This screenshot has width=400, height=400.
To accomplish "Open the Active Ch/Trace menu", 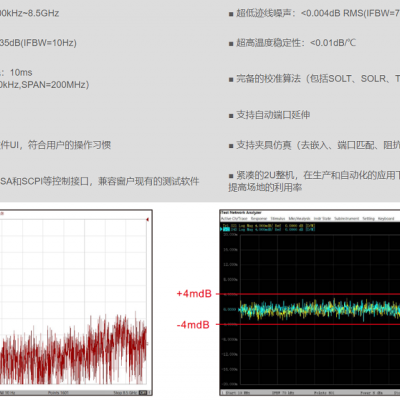I will point(234,219).
